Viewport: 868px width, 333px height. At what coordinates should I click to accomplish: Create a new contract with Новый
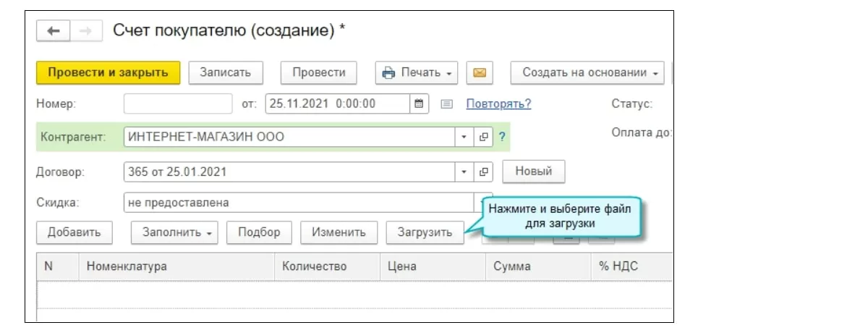click(x=534, y=172)
